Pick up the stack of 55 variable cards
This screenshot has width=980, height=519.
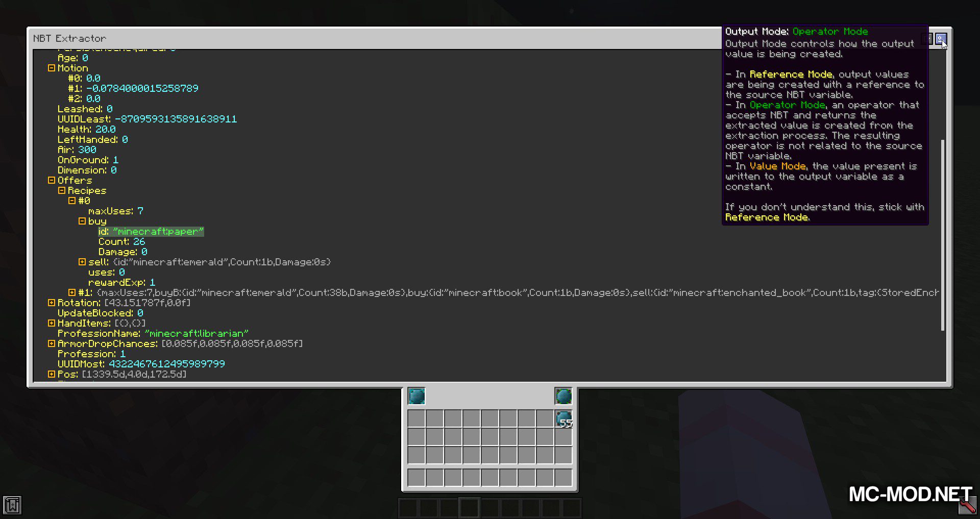[563, 419]
